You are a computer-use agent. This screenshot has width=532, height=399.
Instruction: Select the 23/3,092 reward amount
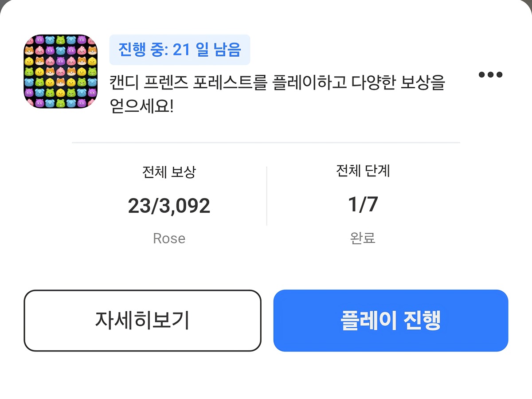[x=169, y=206]
